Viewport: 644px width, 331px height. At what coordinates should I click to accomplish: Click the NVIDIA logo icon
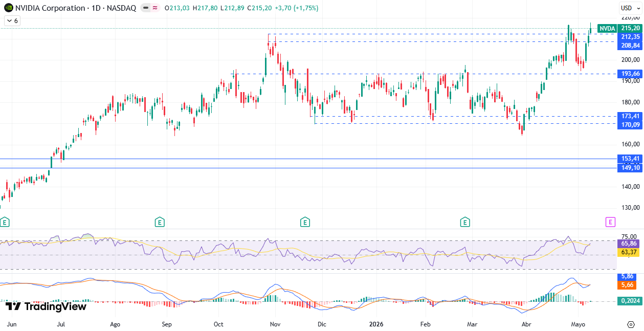click(x=8, y=8)
